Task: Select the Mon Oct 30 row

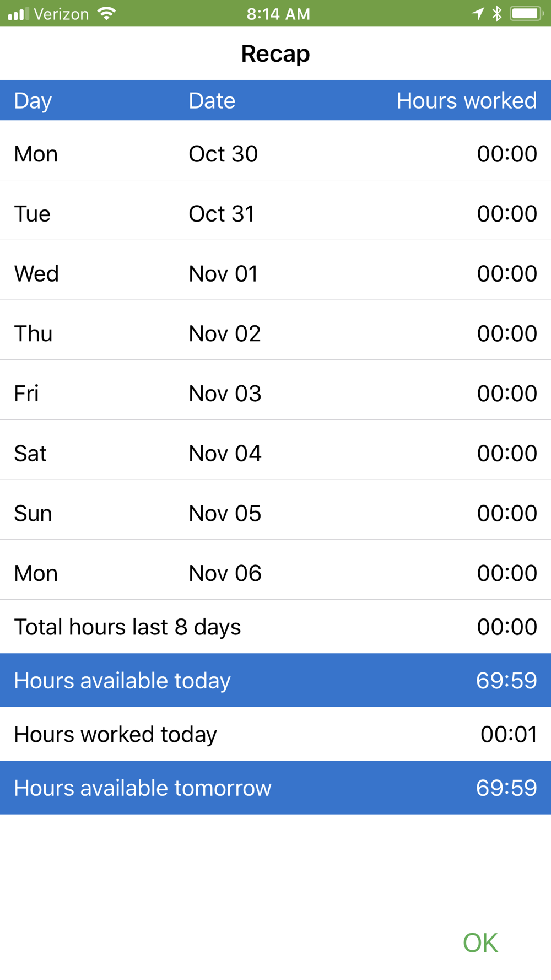Action: pos(275,154)
